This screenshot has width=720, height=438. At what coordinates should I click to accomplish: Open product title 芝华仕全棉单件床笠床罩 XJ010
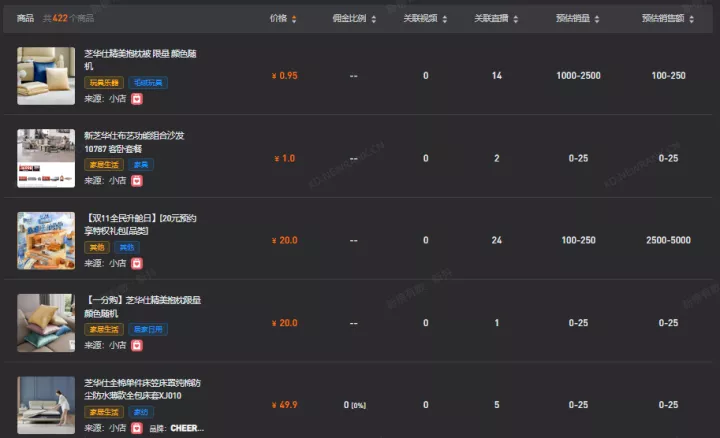coord(142,389)
